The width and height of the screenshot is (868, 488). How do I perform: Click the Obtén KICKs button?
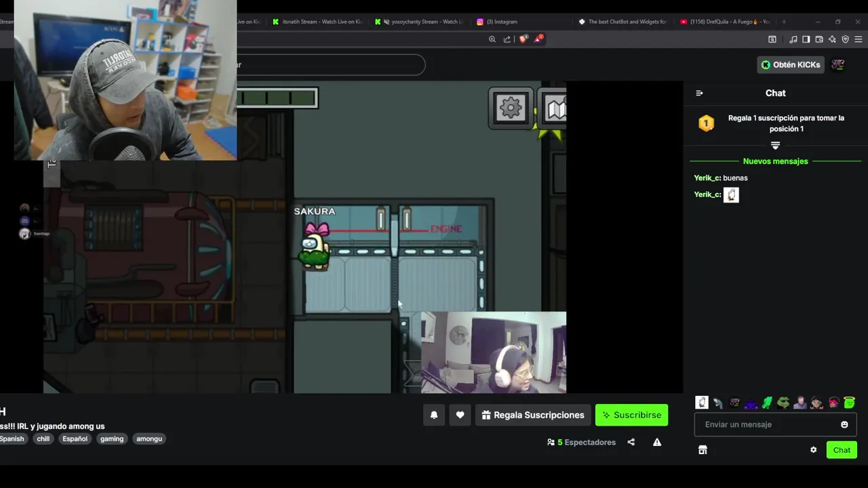click(791, 65)
